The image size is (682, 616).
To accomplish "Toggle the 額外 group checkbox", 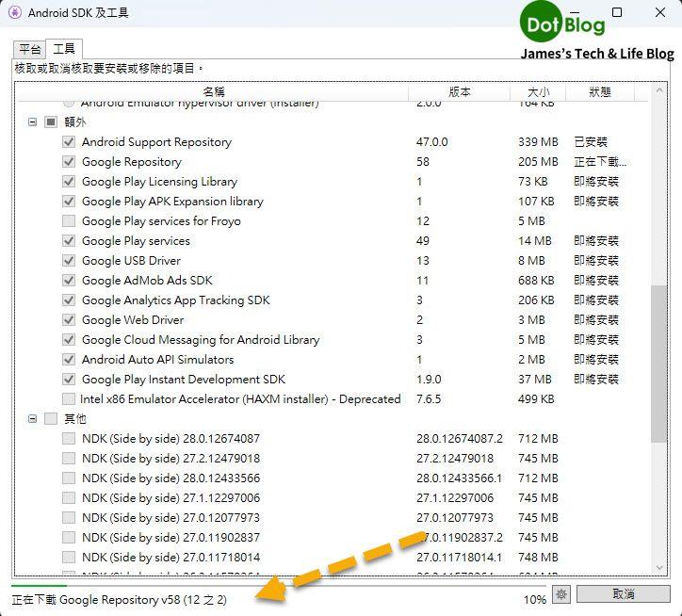I will (x=51, y=122).
